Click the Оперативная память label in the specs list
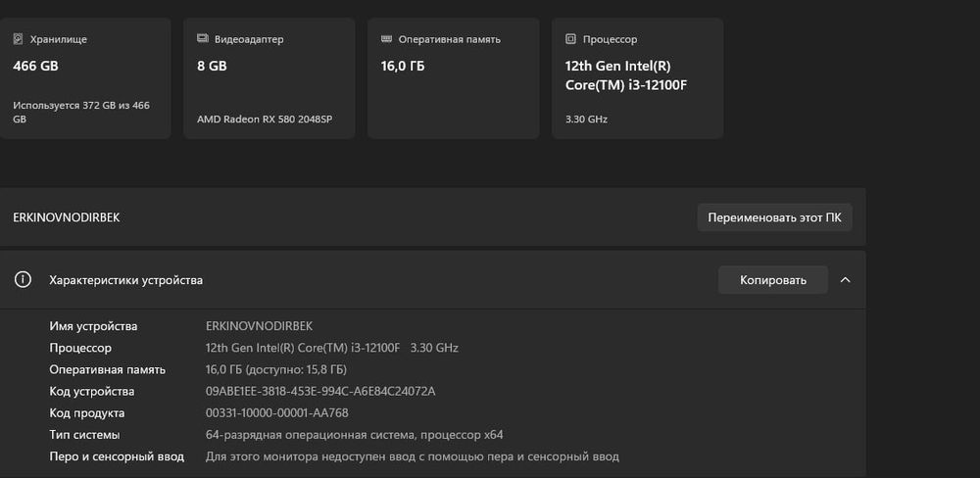This screenshot has height=478, width=980. point(108,369)
